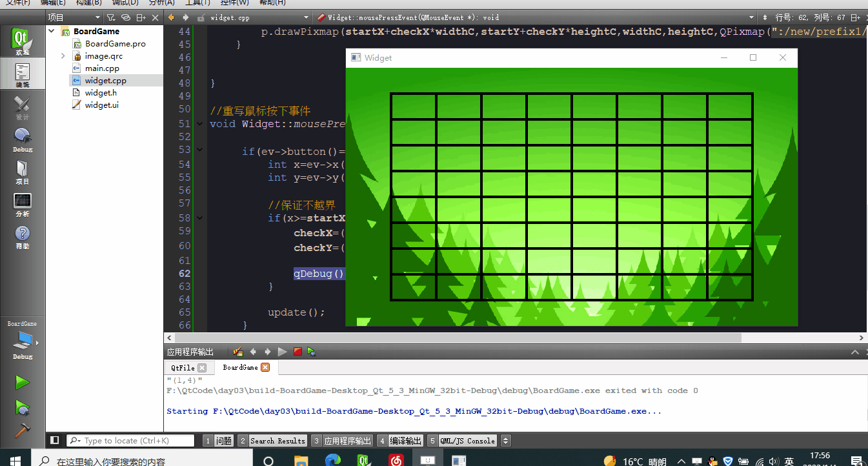Go to previous item in output pane
This screenshot has width=868, height=466.
point(253,352)
